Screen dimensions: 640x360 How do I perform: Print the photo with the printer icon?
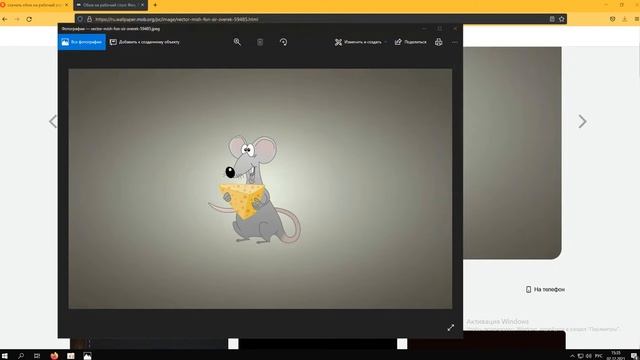[x=438, y=42]
